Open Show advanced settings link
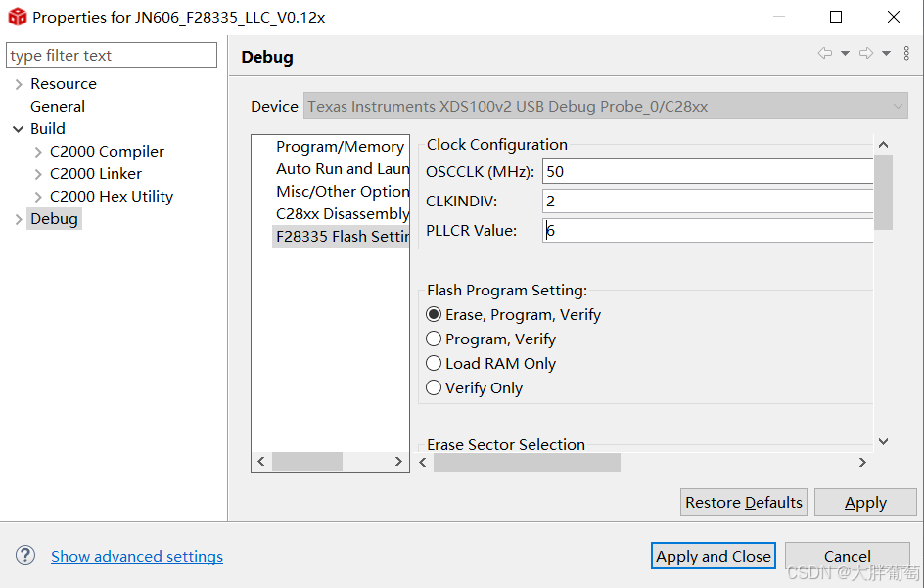 (x=137, y=556)
